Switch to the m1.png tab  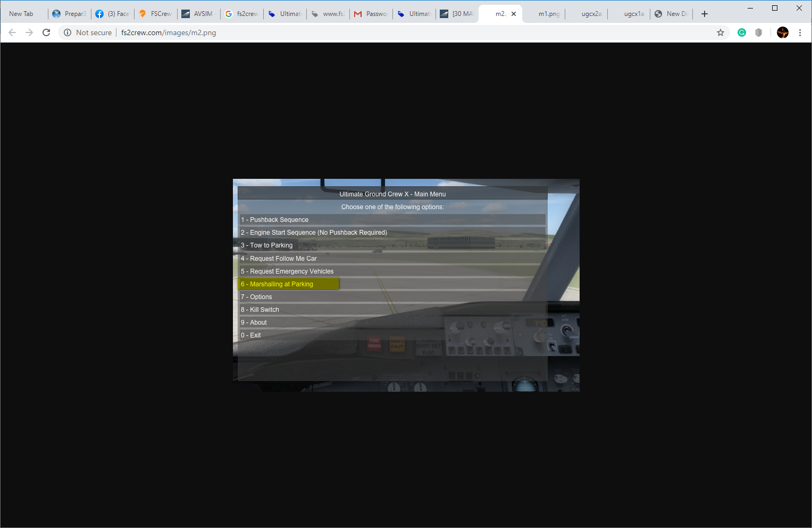[544, 14]
